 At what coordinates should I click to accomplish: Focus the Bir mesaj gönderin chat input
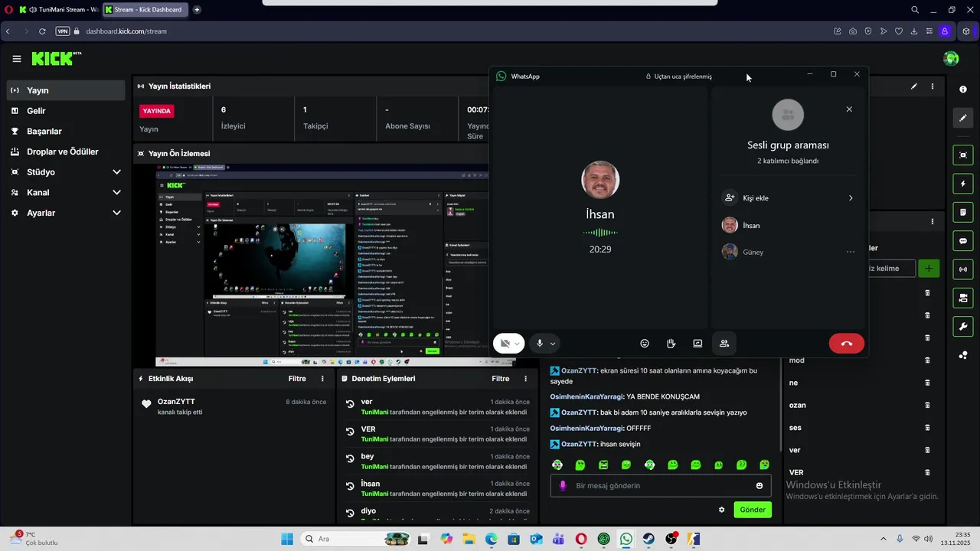coord(660,486)
